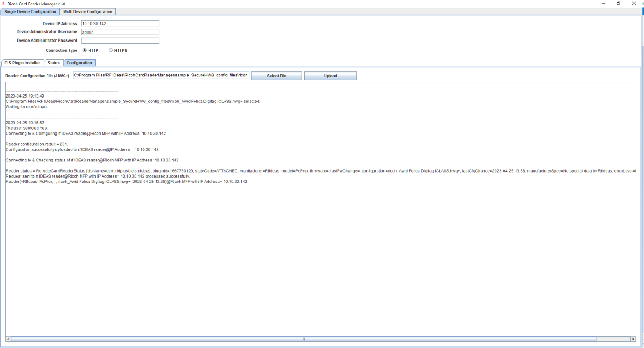Click 'Connecting to & Configuring rf IDEAS' line
Image resolution: width=644 pixels, height=348 pixels.
point(86,134)
